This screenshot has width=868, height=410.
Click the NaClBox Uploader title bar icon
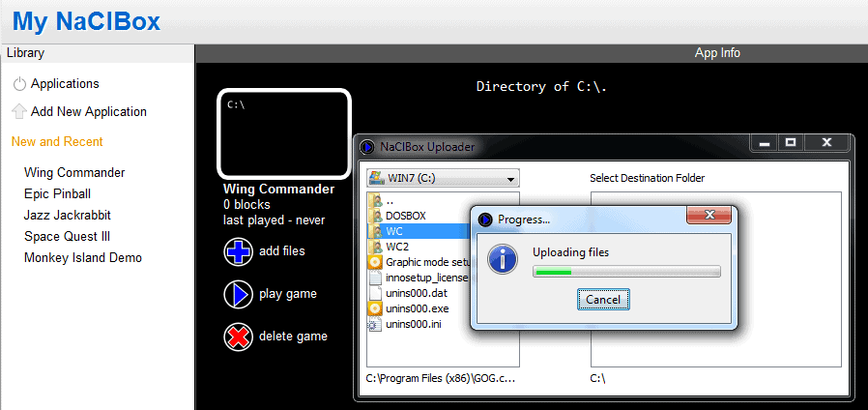pyautogui.click(x=367, y=147)
